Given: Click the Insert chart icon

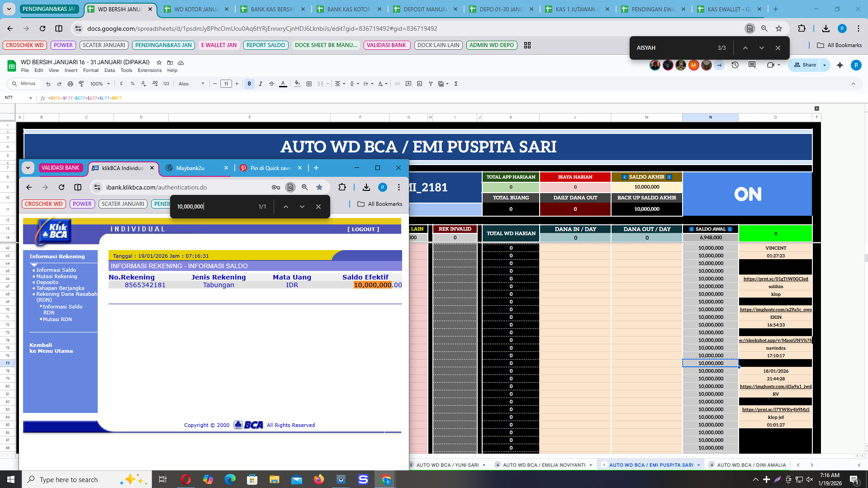Looking at the screenshot, I should pyautogui.click(x=419, y=84).
